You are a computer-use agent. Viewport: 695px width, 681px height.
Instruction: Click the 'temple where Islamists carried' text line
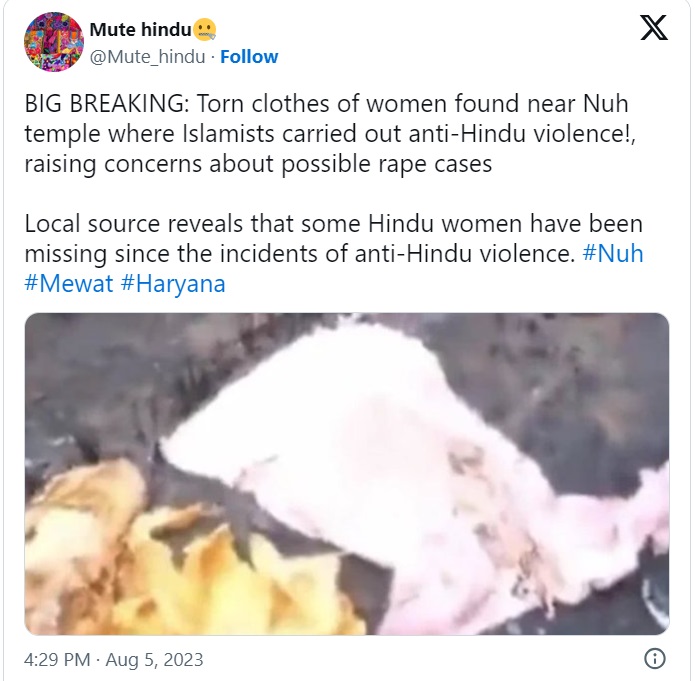click(330, 134)
